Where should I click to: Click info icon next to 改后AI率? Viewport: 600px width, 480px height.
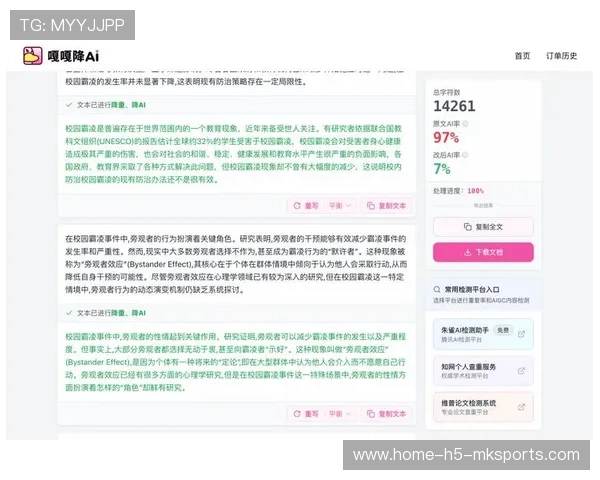[x=465, y=155]
